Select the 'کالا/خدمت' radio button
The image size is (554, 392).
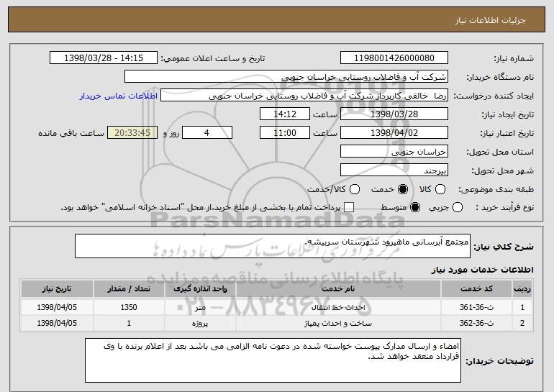click(x=355, y=189)
